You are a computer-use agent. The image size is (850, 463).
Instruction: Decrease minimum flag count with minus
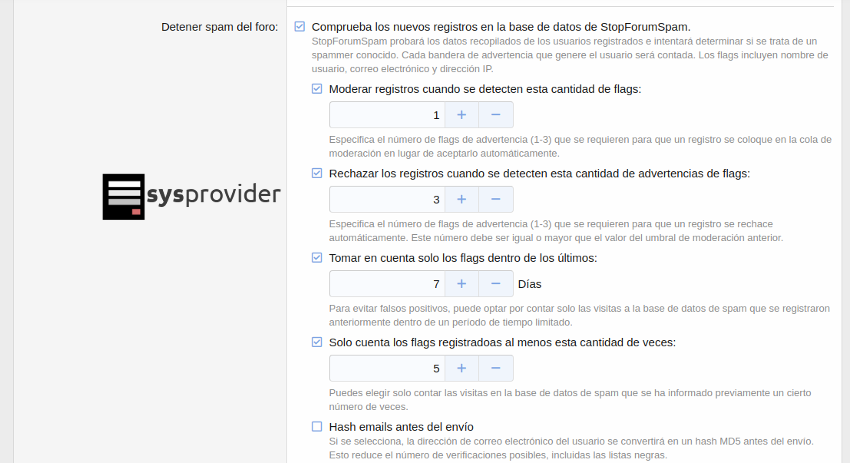pyautogui.click(x=496, y=368)
